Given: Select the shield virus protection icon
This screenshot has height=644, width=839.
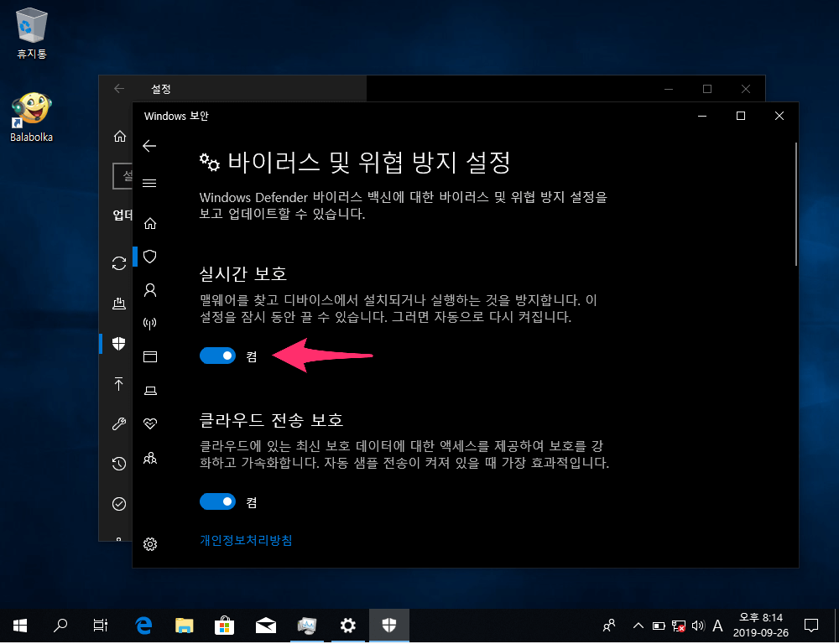Looking at the screenshot, I should tap(150, 257).
